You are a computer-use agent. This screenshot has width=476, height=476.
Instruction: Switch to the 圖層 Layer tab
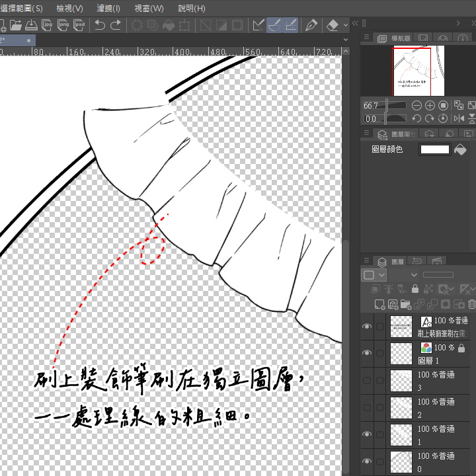[x=391, y=261]
